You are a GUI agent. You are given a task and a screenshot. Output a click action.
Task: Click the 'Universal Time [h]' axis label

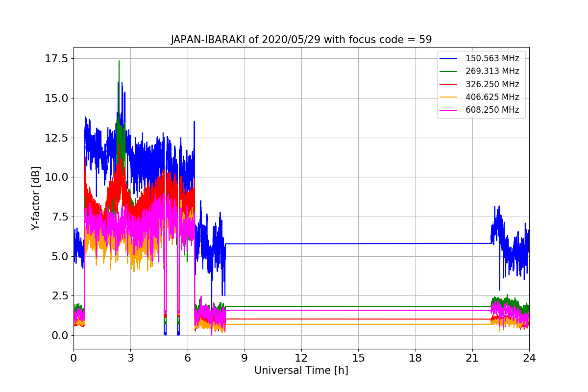(301, 371)
